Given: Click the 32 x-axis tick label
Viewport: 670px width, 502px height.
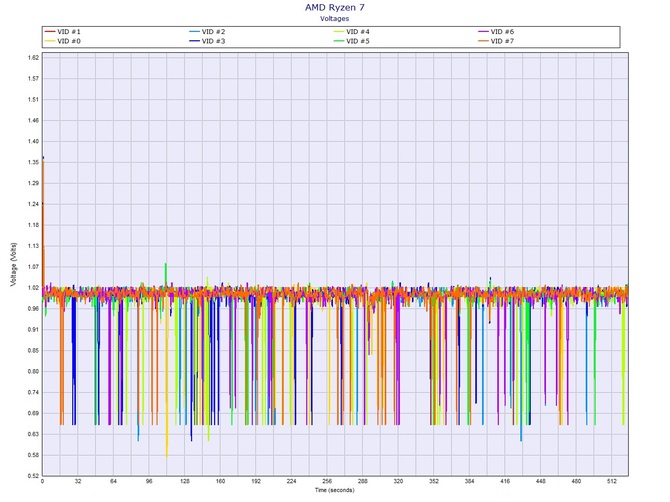Looking at the screenshot, I should click(x=78, y=481).
